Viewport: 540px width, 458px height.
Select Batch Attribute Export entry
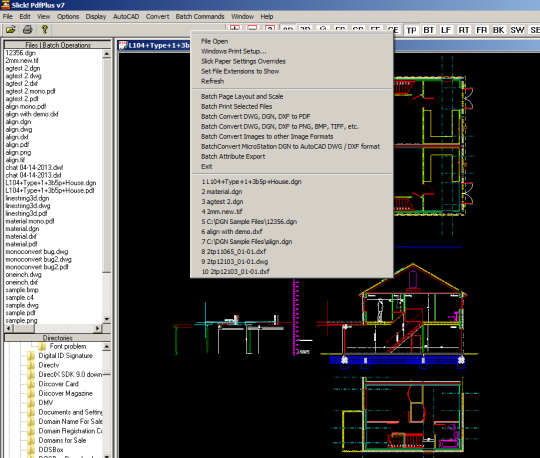[x=233, y=156]
